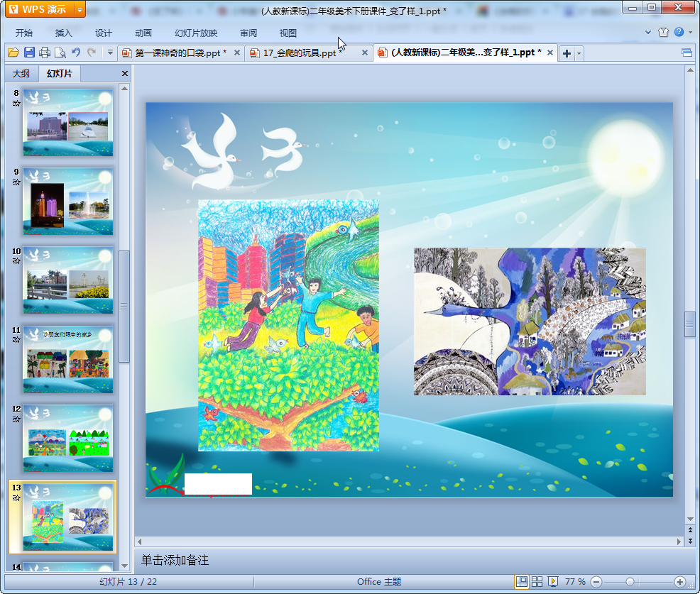The height and width of the screenshot is (594, 700).
Task: Open the 视图 menu tab
Action: point(288,33)
